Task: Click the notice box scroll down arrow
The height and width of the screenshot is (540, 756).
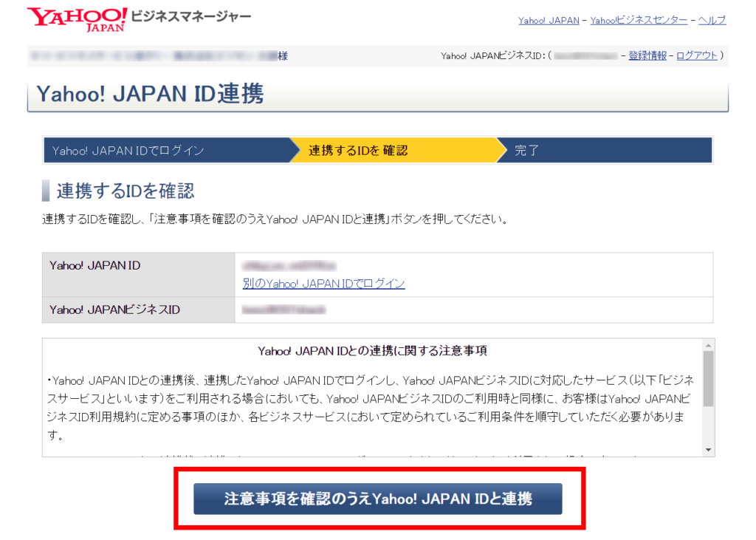Action: click(708, 450)
